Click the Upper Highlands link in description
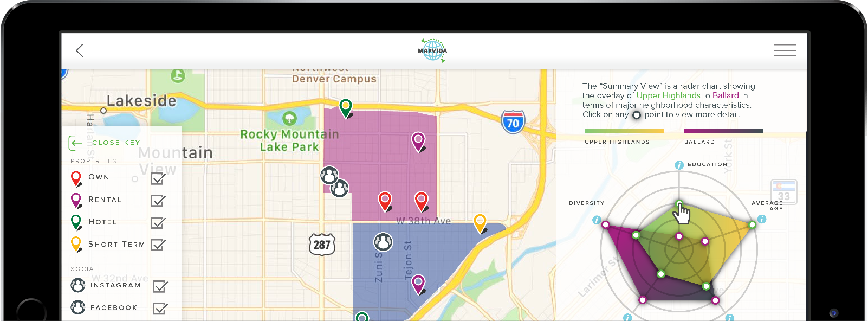 (x=668, y=95)
